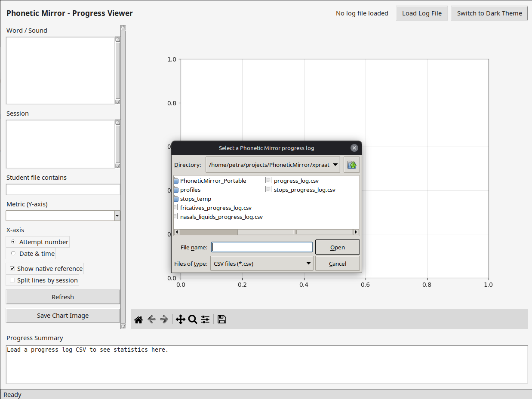This screenshot has height=399, width=532.
Task: Click the Refresh button
Action: (x=63, y=297)
